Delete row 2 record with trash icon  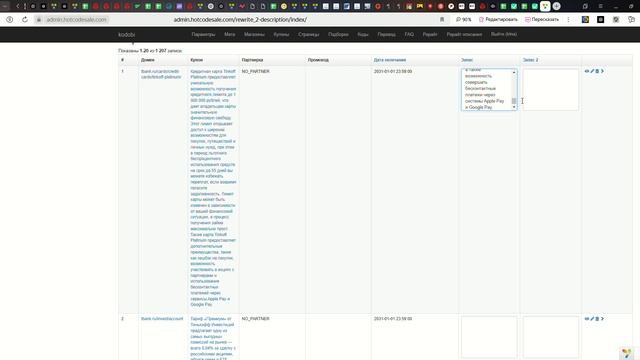[597, 319]
